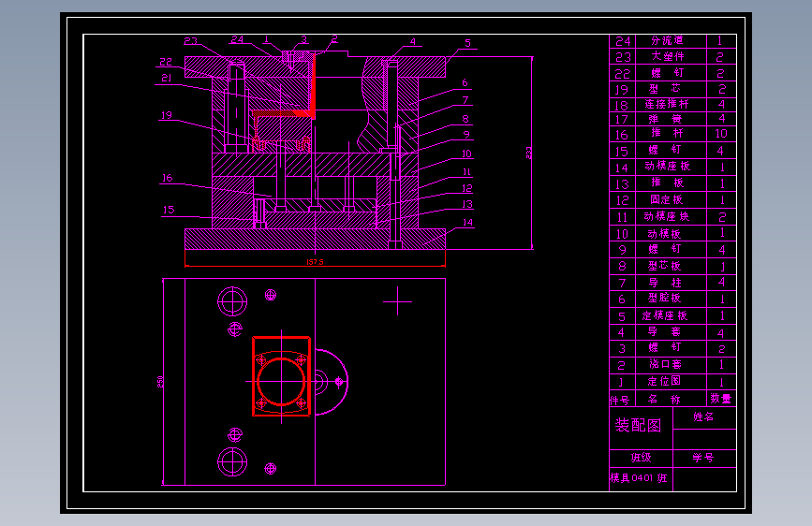Click '螺 钉' in parts-list row 3
Viewport: 812px width, 526px height.
pyautogui.click(x=666, y=347)
